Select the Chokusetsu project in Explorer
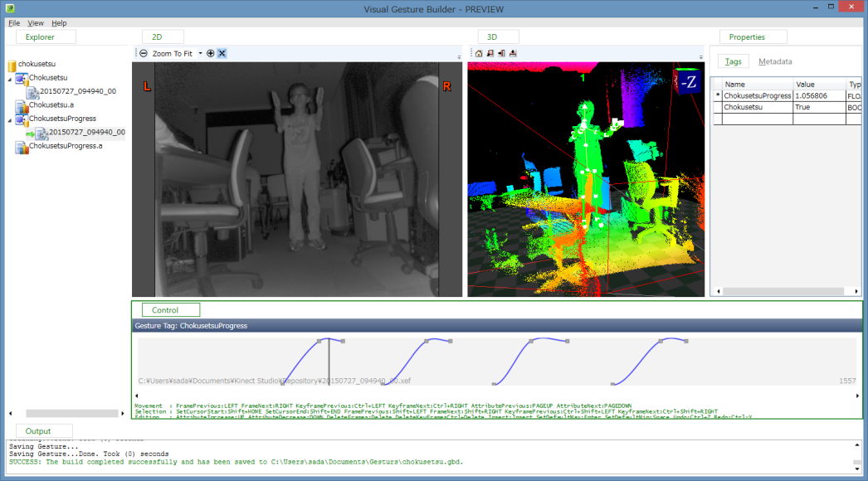Screen dimensions: 868x481 coord(48,77)
